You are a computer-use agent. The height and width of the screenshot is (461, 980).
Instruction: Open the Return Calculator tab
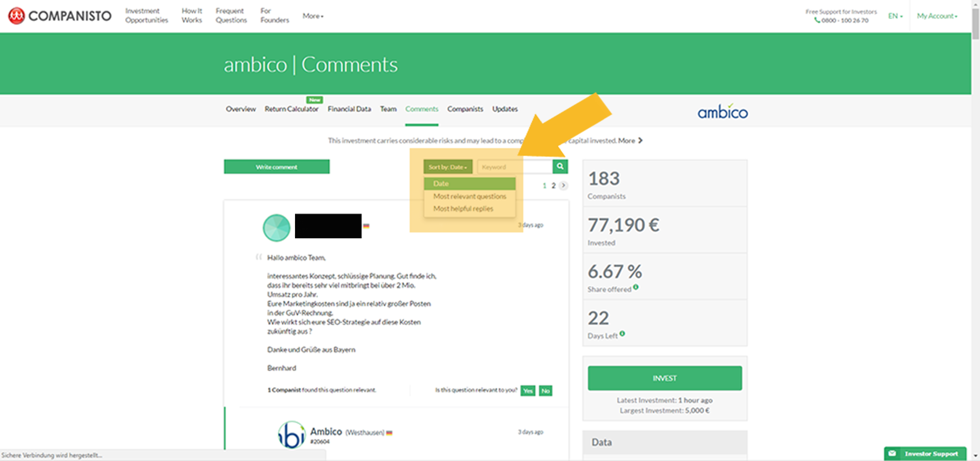click(x=292, y=109)
